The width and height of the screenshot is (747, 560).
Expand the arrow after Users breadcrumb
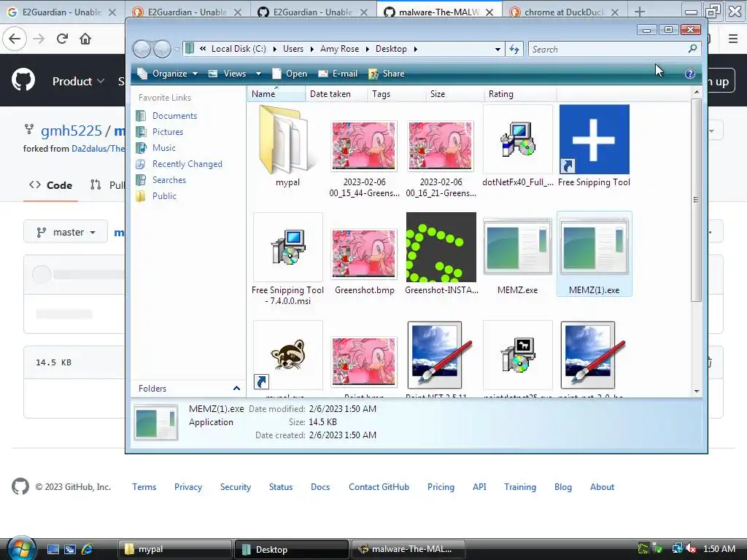[x=311, y=49]
